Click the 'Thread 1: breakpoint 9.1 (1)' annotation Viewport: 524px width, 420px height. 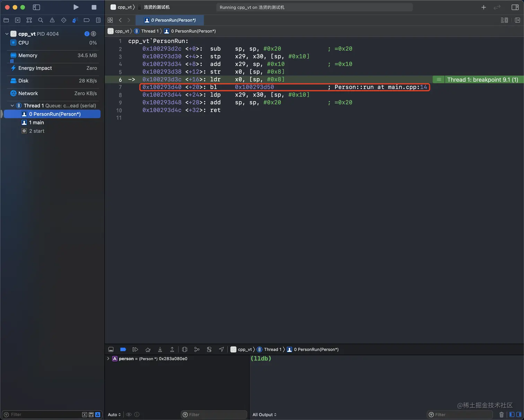click(x=482, y=80)
